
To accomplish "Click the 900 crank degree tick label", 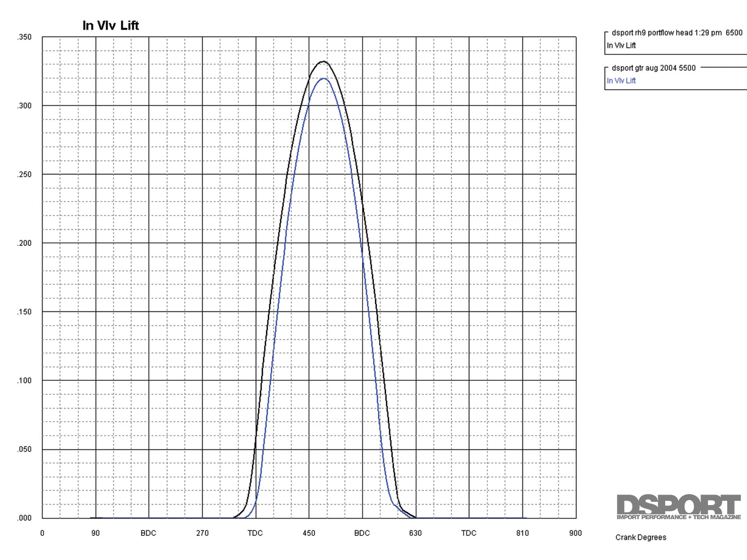I will [575, 533].
